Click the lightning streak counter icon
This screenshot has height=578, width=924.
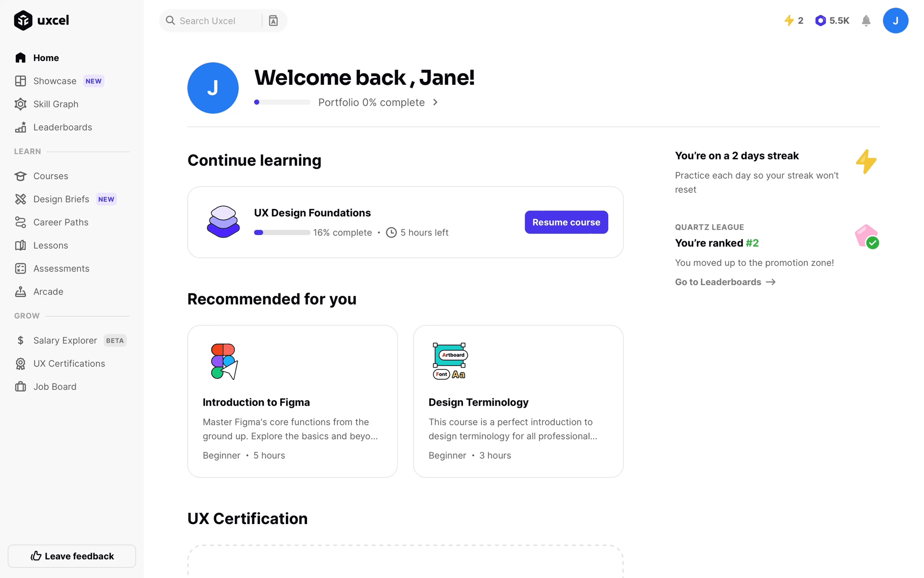pyautogui.click(x=789, y=21)
